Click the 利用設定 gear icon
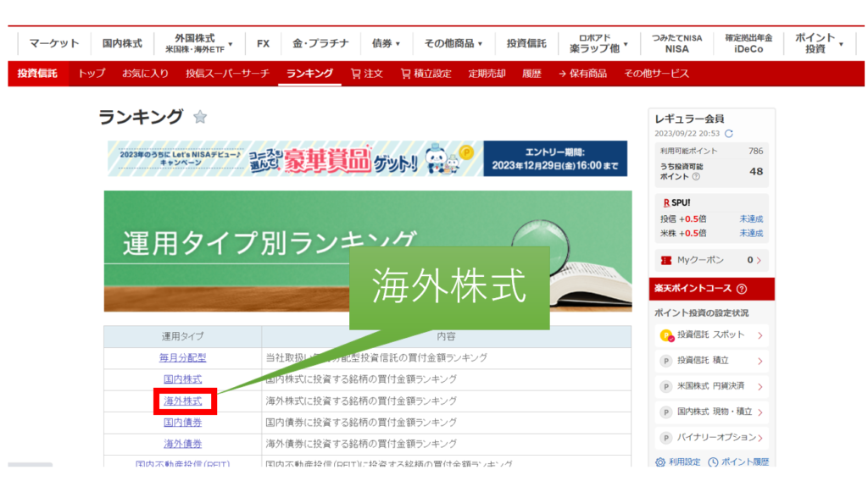Image resolution: width=868 pixels, height=492 pixels. pos(659,462)
